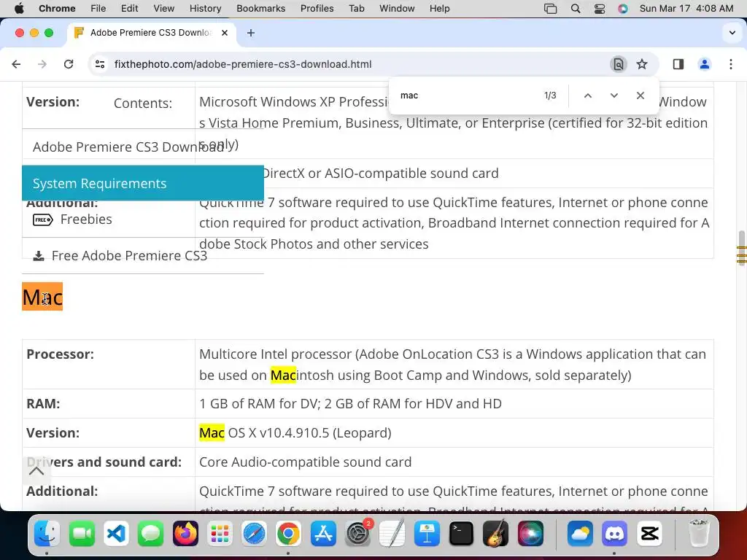Launch FaceTime from the Dock
The image size is (747, 560).
(x=82, y=533)
